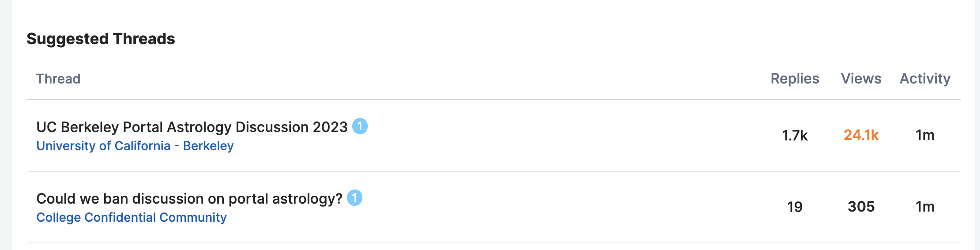Click the Suggested Threads heading

point(101,39)
